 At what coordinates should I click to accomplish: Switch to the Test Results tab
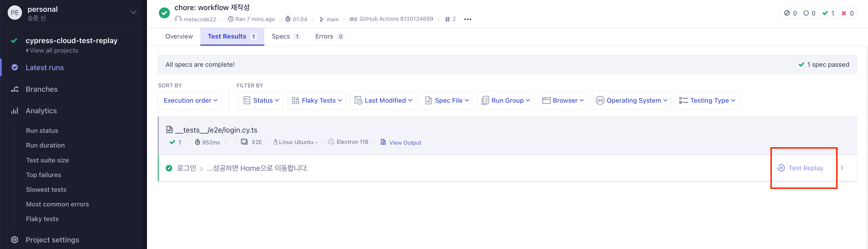(232, 37)
